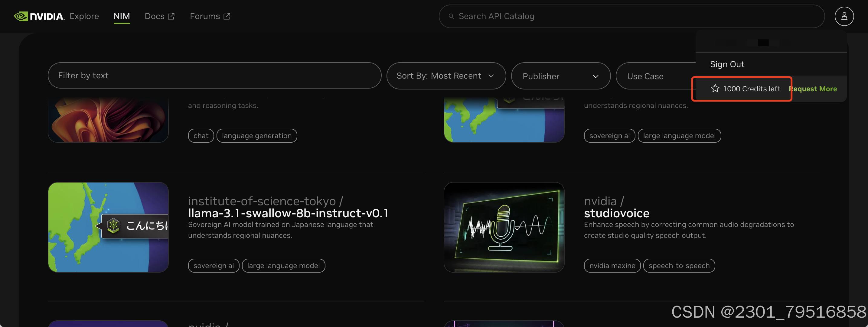Click nvidia maxine tag
The height and width of the screenshot is (327, 868).
[x=612, y=266]
